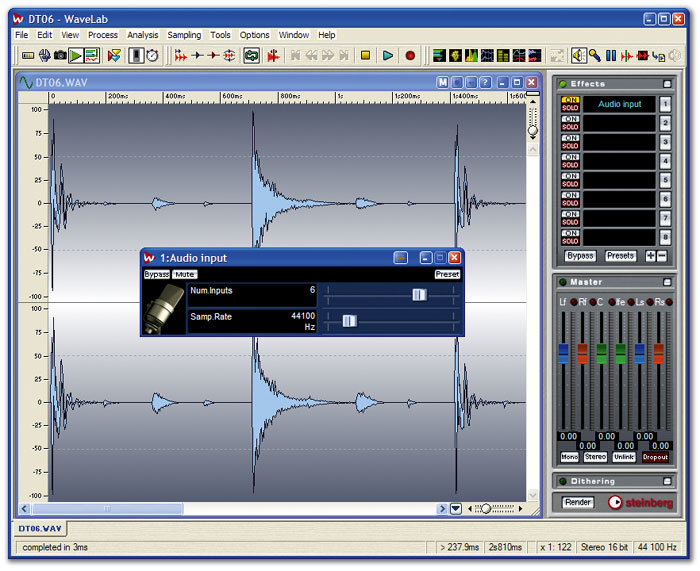Image resolution: width=700 pixels, height=571 pixels.
Task: Click the red triple-arrow marker toolbar icon
Action: pyautogui.click(x=181, y=56)
